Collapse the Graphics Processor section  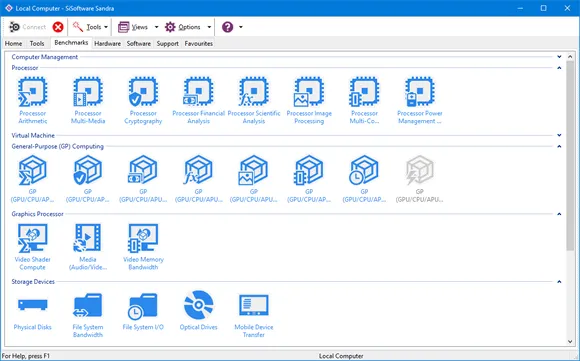point(559,214)
